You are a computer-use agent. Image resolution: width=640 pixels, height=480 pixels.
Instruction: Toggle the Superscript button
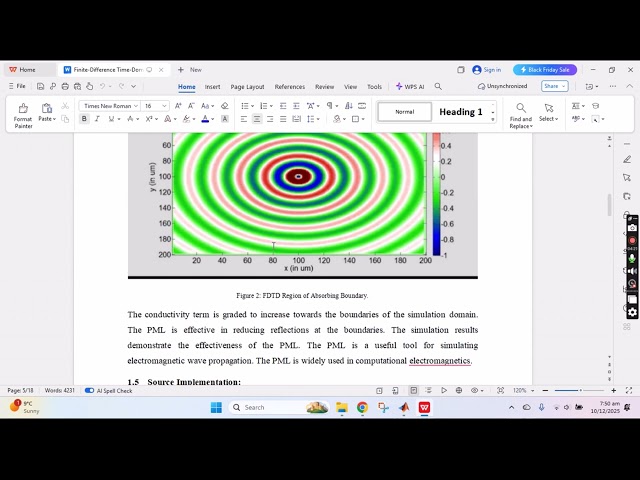pos(149,119)
